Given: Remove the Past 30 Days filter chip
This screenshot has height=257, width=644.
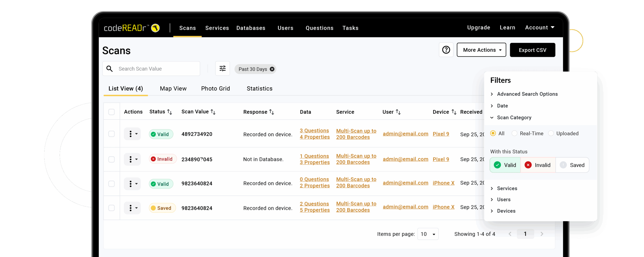Looking at the screenshot, I should pyautogui.click(x=272, y=69).
